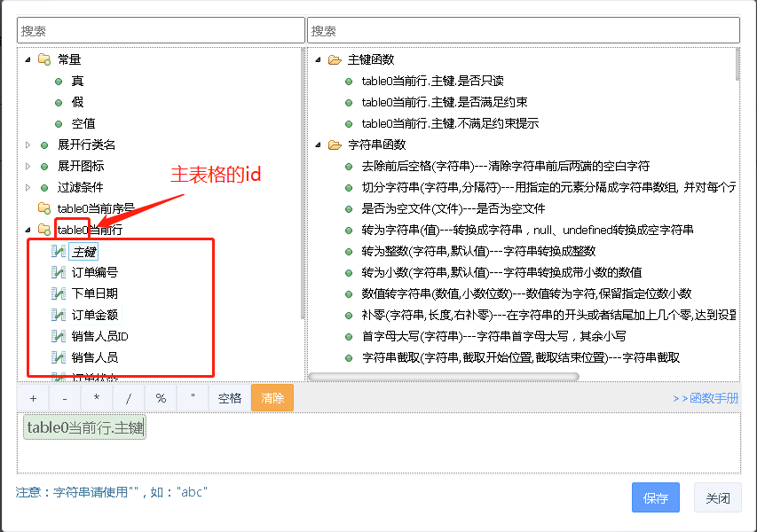Click the field icon beside 订单编号
The width and height of the screenshot is (757, 532).
pyautogui.click(x=59, y=272)
